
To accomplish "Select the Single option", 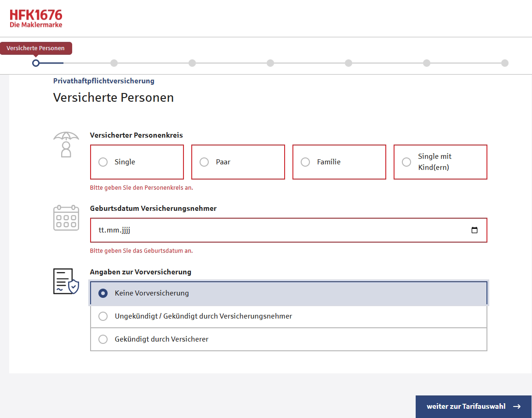I will tap(103, 162).
